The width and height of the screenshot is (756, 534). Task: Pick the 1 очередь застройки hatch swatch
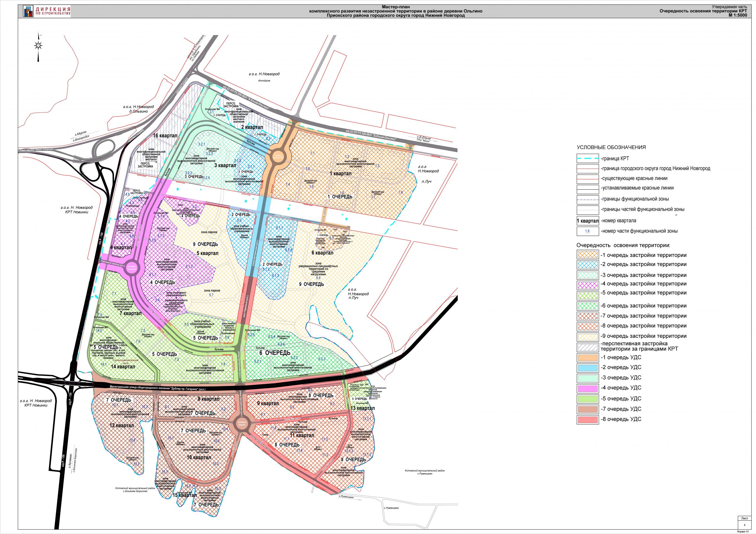click(587, 255)
